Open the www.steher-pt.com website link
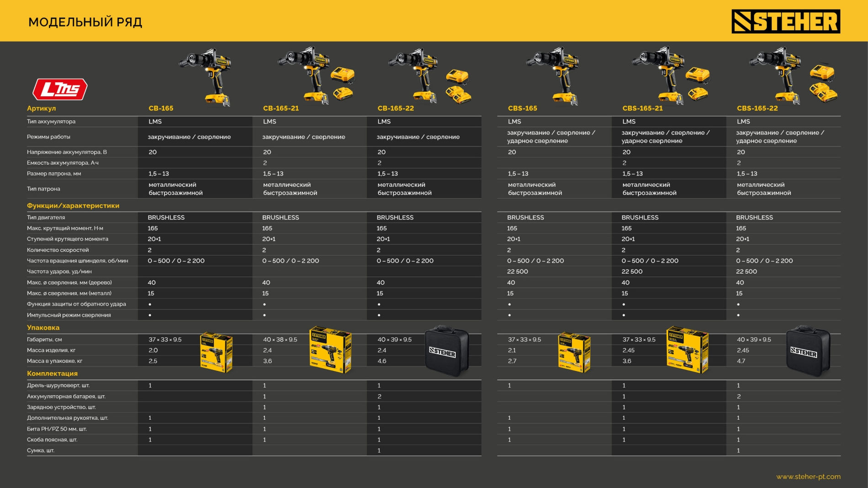Viewport: 868px width, 488px height. [x=808, y=477]
